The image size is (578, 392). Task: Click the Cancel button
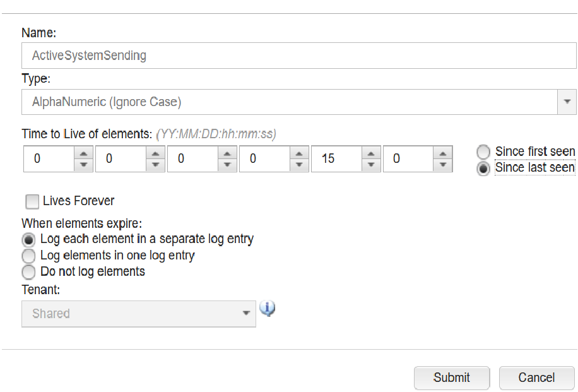[536, 377]
